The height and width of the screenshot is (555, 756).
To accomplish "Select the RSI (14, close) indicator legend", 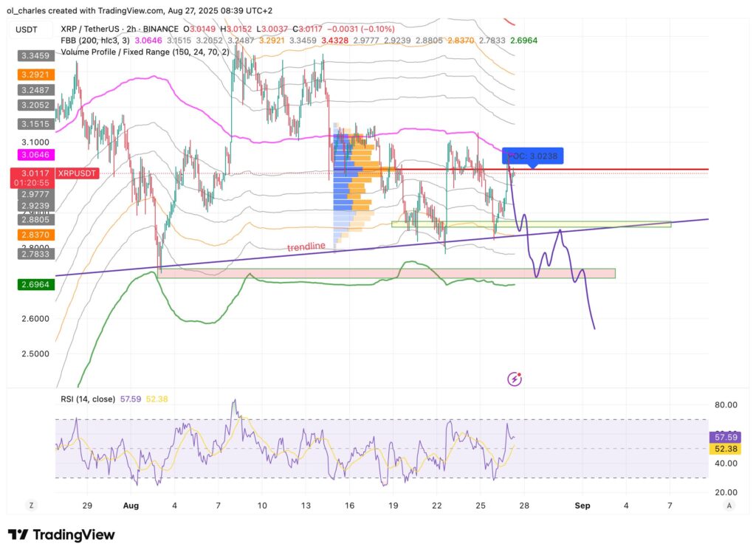I will tap(88, 399).
